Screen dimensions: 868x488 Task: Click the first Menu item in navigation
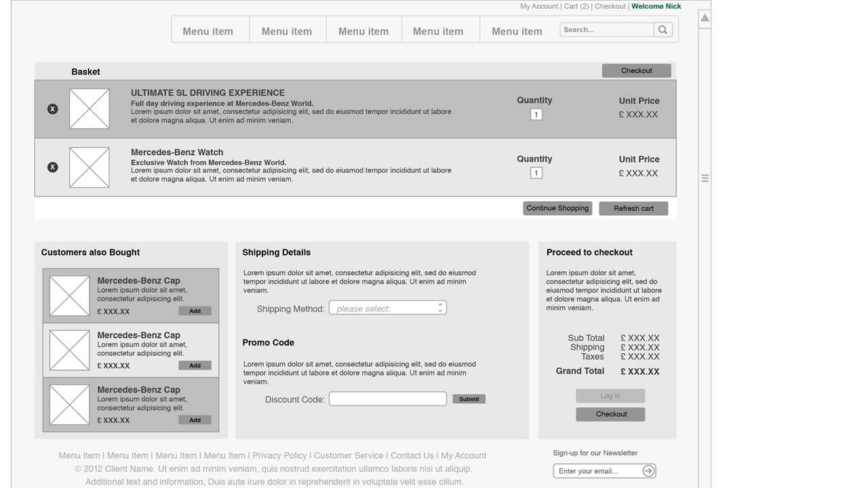click(x=208, y=31)
